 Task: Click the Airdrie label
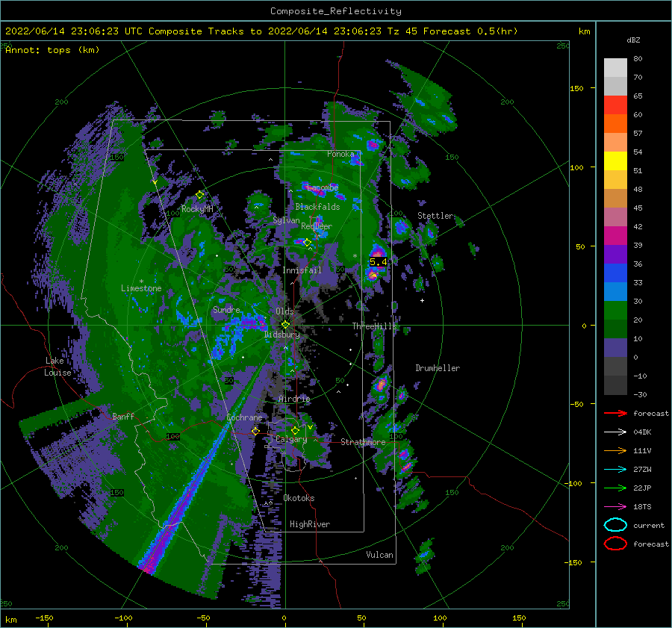pos(294,399)
